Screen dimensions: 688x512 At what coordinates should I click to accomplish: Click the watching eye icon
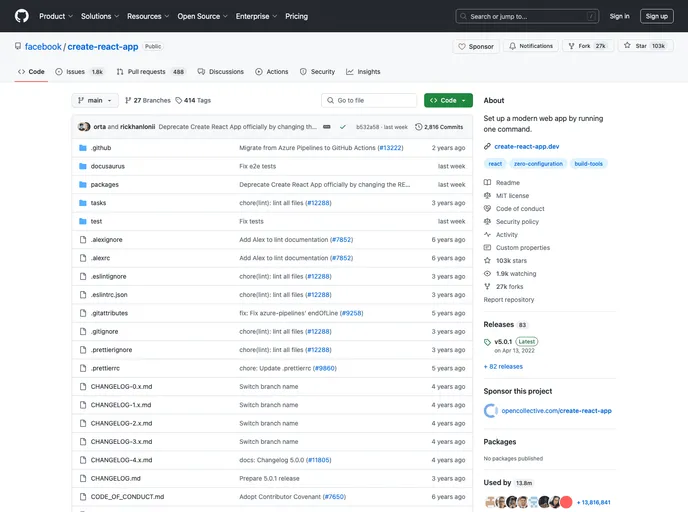click(x=487, y=274)
